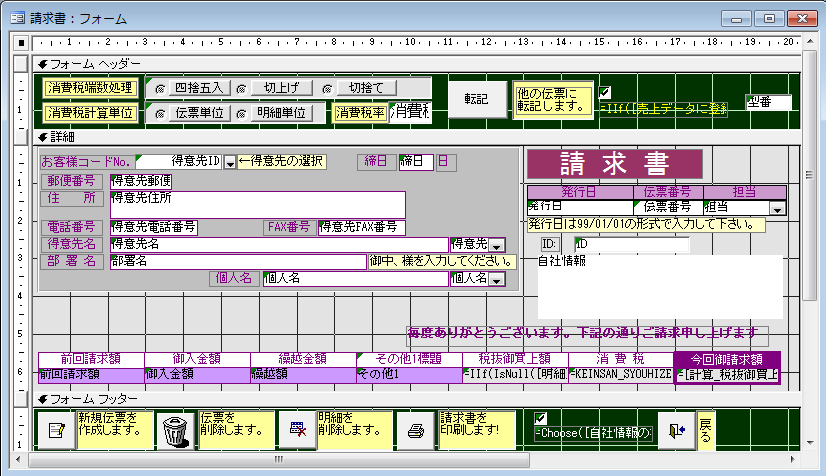Click the 得意先電話番号 text box
Image resolution: width=826 pixels, height=476 pixels.
[153, 227]
